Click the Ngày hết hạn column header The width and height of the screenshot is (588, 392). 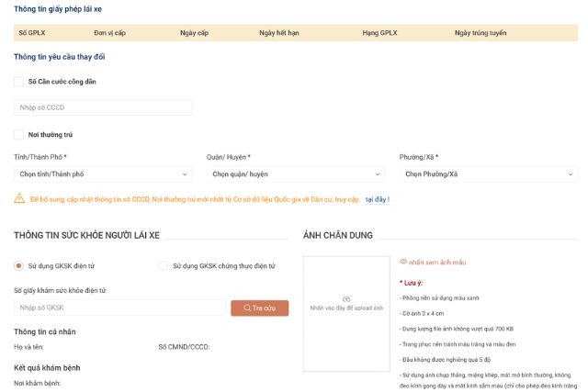279,33
